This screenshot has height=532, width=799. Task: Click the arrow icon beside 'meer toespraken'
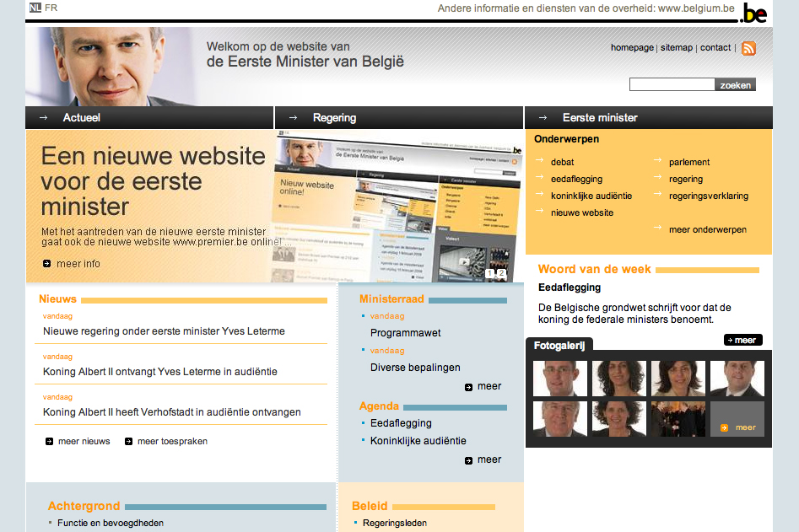point(128,441)
